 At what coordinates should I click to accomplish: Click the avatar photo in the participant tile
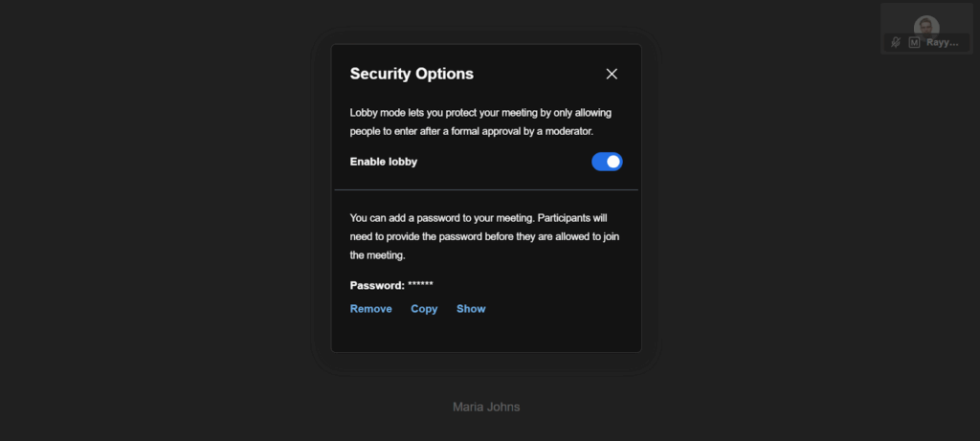tap(925, 26)
